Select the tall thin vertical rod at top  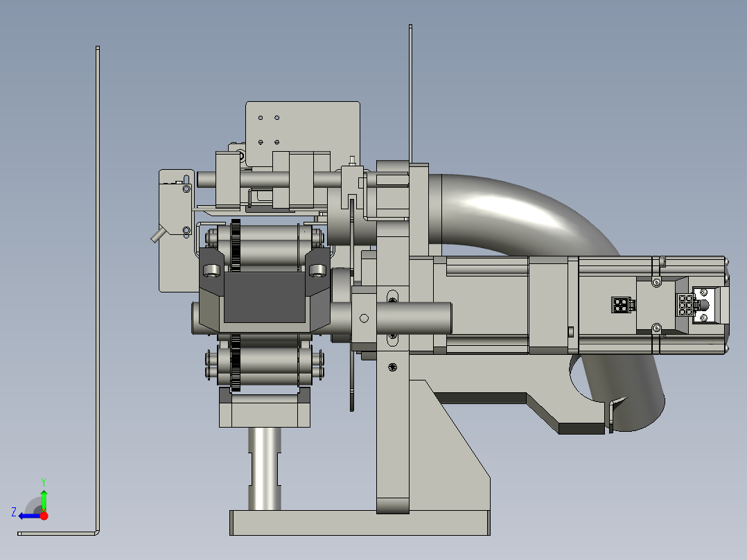point(410,94)
